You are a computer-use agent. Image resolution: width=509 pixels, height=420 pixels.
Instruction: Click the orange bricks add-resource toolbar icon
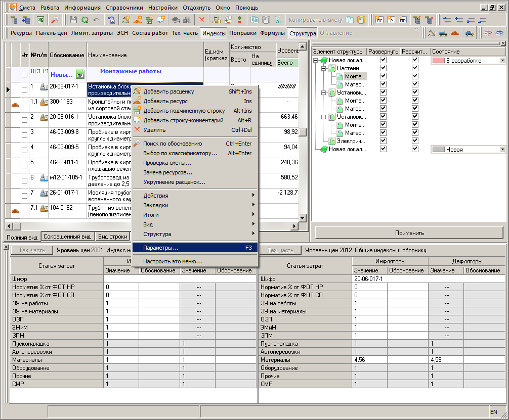138,20
